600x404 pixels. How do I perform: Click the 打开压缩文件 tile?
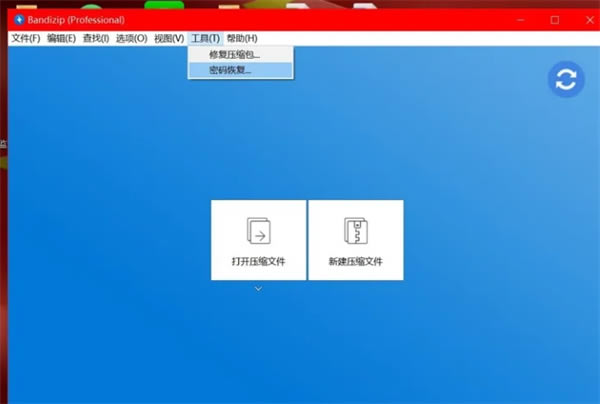[258, 240]
